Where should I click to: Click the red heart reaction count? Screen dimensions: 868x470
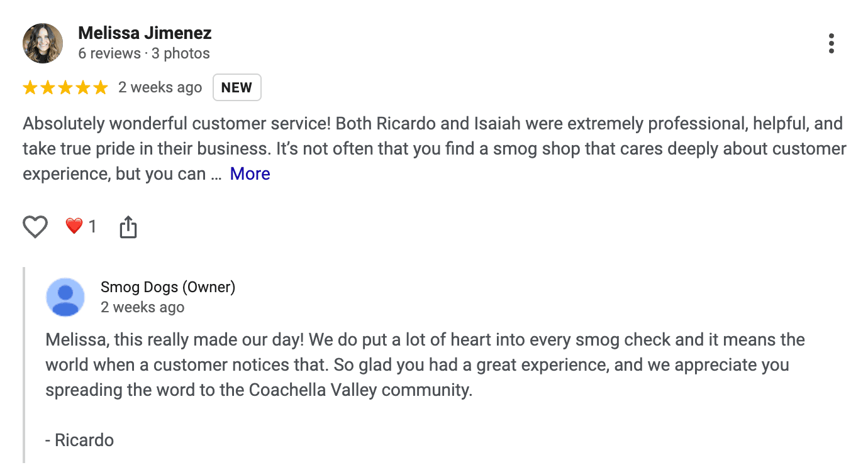point(81,226)
